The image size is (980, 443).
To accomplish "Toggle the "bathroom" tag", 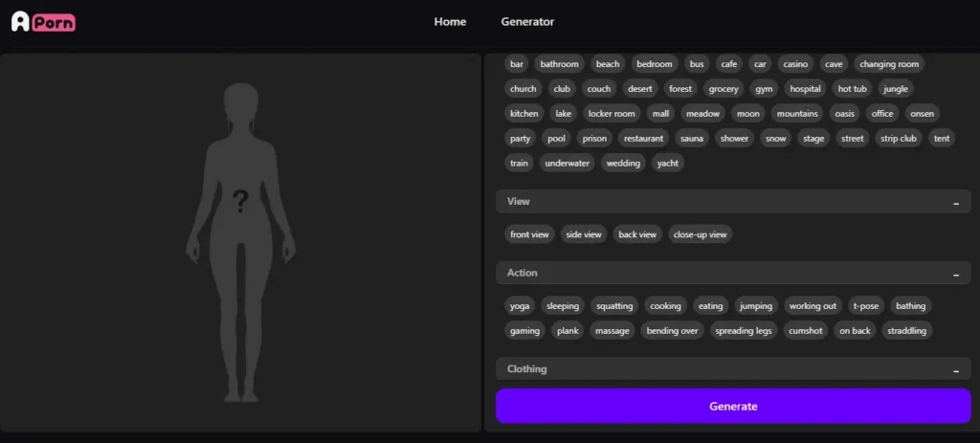I will 559,64.
